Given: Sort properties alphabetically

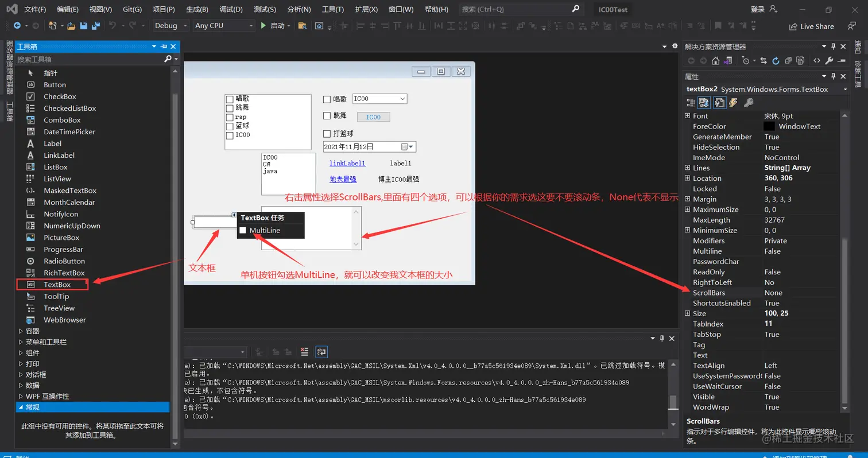Looking at the screenshot, I should point(704,103).
